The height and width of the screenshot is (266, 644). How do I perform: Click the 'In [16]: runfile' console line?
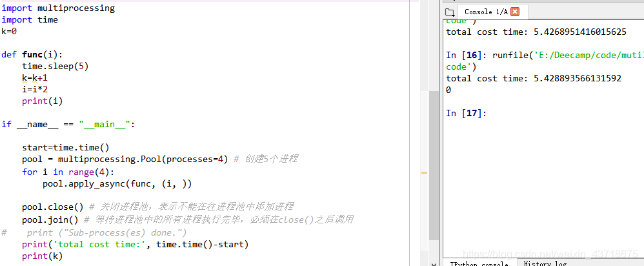click(545, 55)
